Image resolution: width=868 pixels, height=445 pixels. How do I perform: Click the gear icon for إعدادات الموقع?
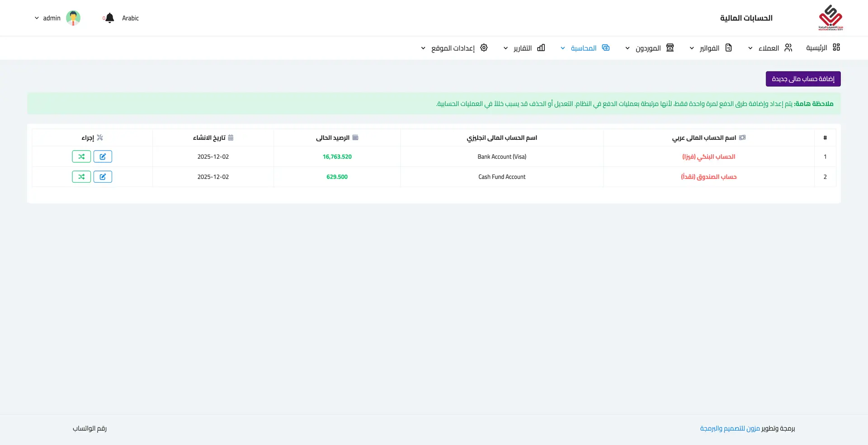[484, 48]
